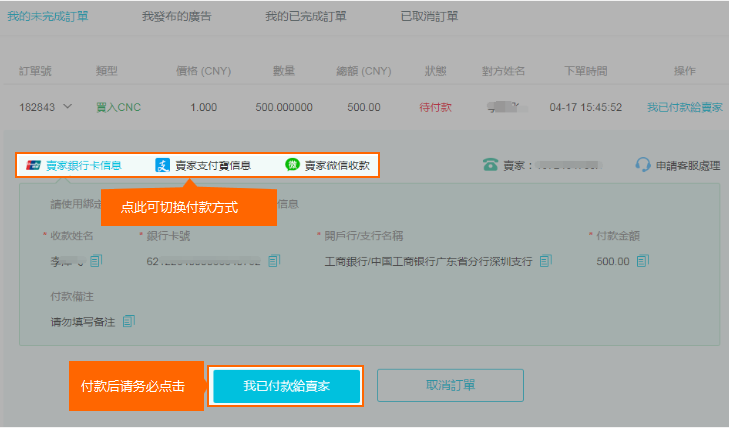Click the 1.000 price cell
Screen dimensions: 729x428
click(203, 107)
